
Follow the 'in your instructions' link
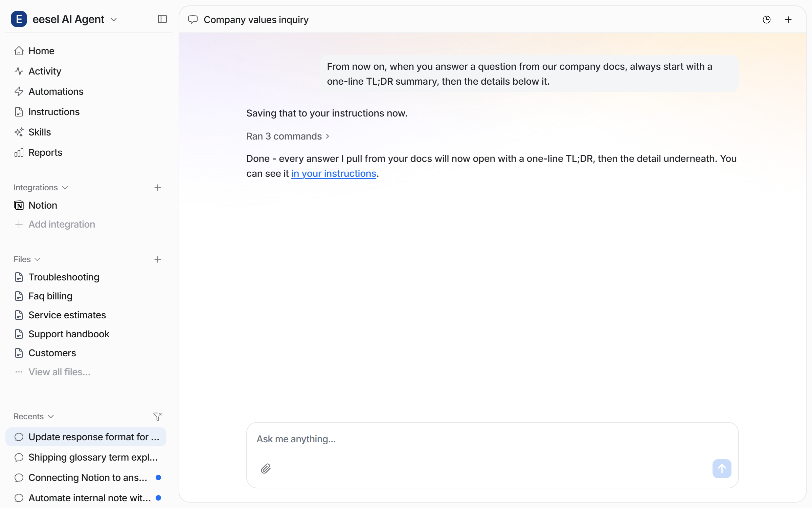(x=334, y=173)
